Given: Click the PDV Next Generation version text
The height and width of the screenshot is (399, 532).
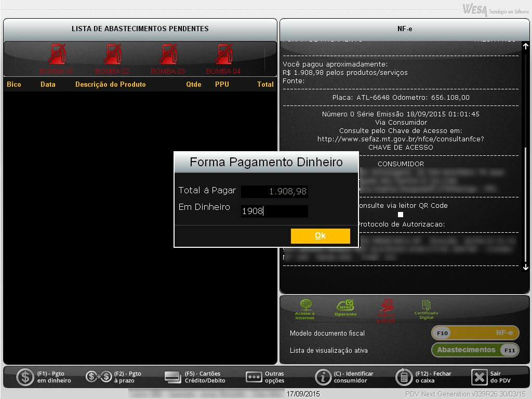Looking at the screenshot, I should [465, 394].
